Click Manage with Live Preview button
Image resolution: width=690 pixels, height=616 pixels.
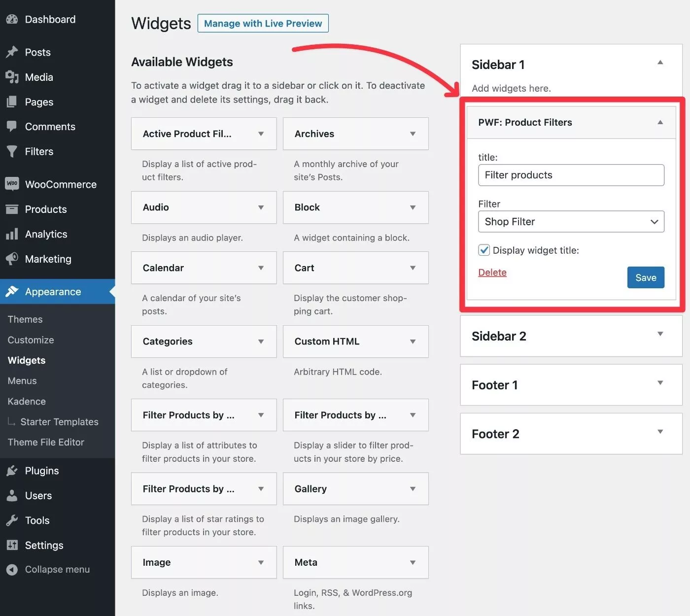[x=263, y=23]
